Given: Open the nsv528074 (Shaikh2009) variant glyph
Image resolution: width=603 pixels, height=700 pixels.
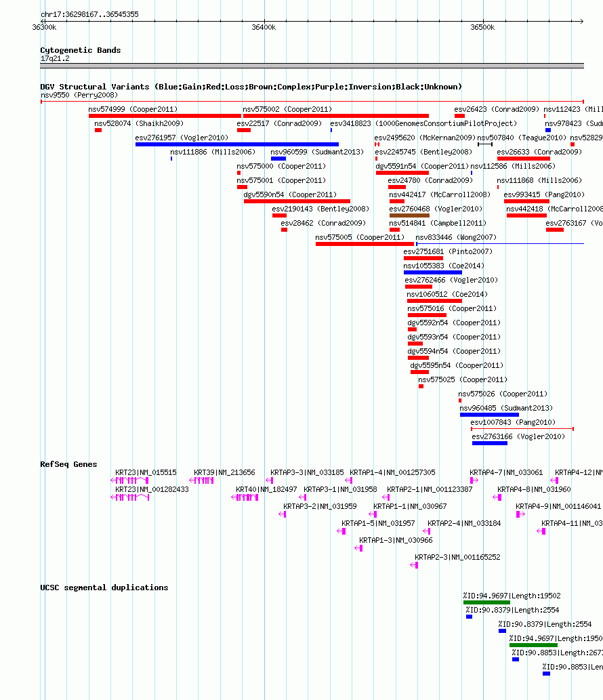Looking at the screenshot, I should 98,130.
